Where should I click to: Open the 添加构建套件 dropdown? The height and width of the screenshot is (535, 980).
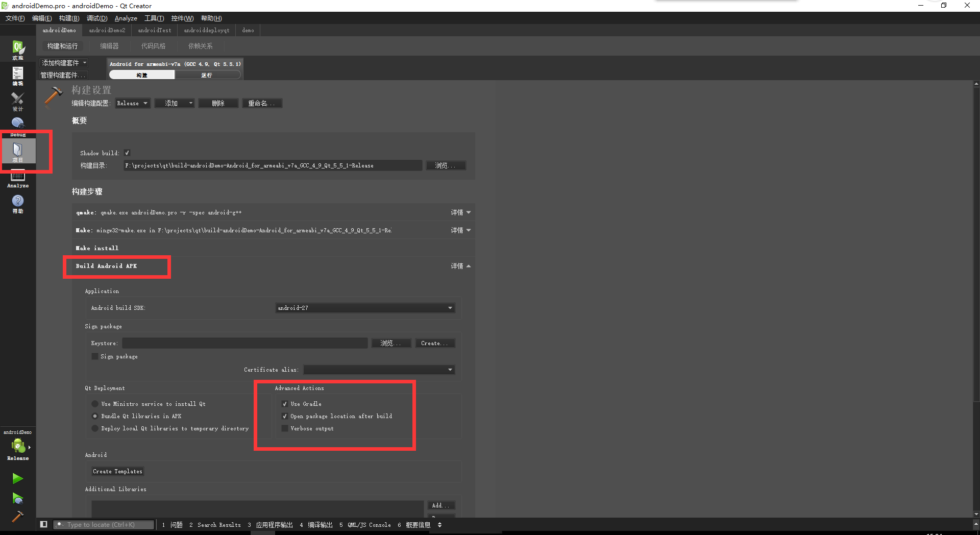click(64, 63)
